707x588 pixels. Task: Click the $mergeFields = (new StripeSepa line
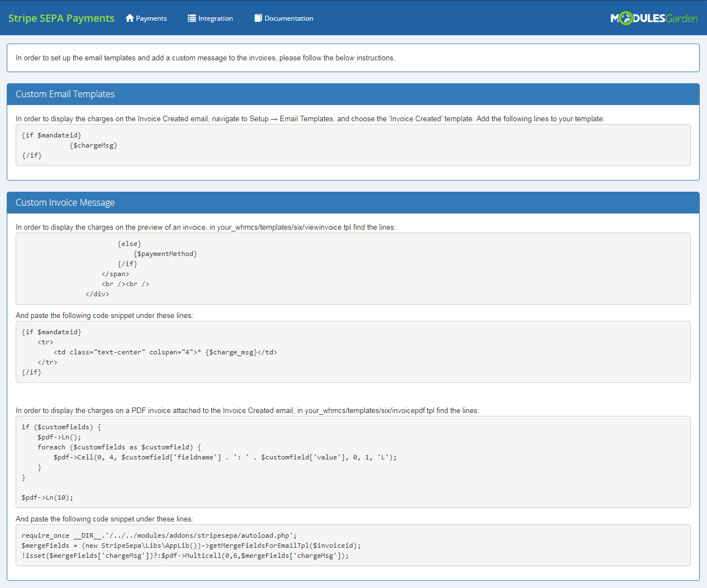[x=191, y=546]
